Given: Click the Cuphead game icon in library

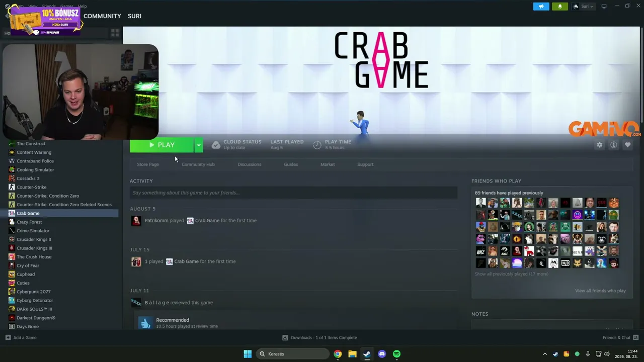Looking at the screenshot, I should (12, 274).
